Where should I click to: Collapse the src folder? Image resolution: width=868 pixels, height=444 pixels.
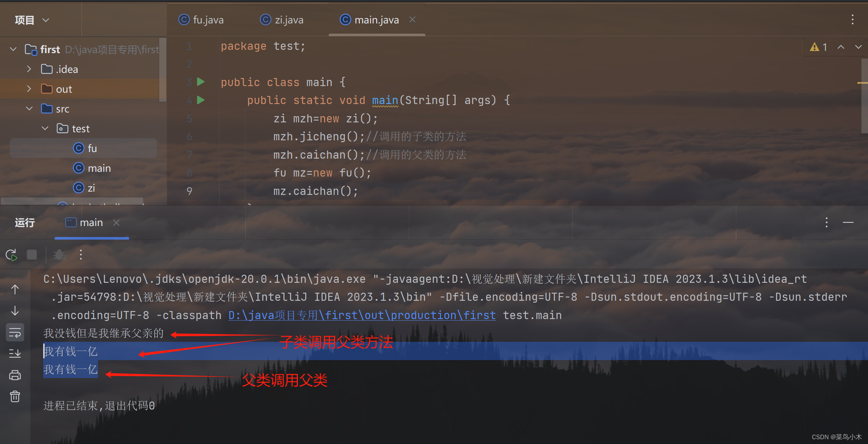coord(29,109)
